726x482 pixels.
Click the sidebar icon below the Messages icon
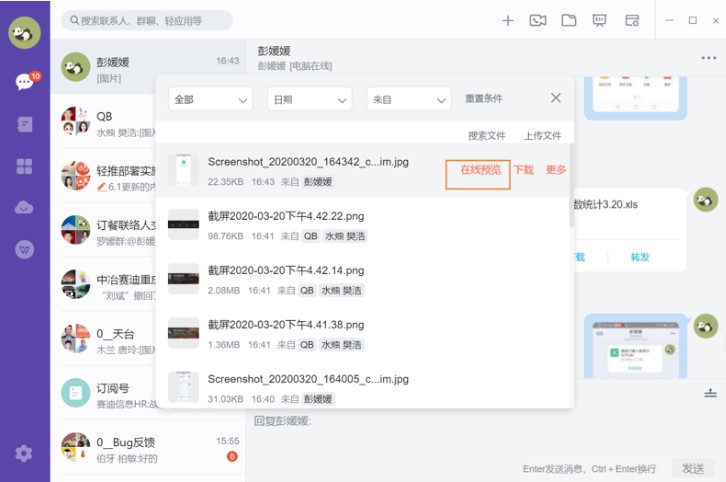pyautogui.click(x=24, y=124)
